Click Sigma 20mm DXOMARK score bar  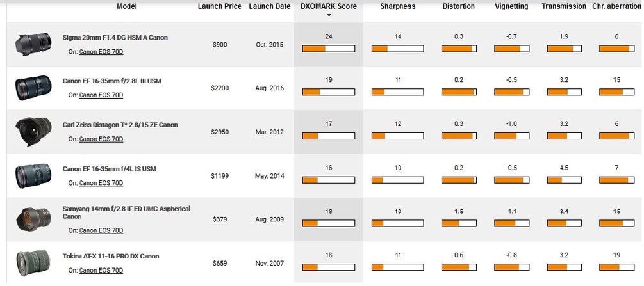click(329, 49)
